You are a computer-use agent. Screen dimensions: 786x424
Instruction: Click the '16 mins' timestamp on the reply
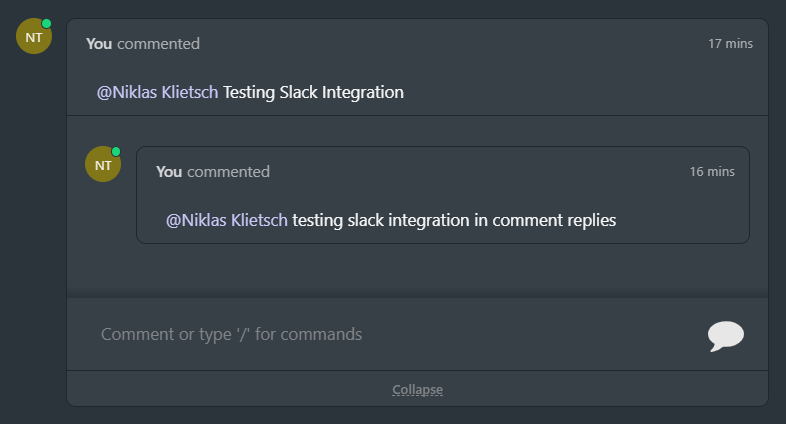(x=712, y=171)
